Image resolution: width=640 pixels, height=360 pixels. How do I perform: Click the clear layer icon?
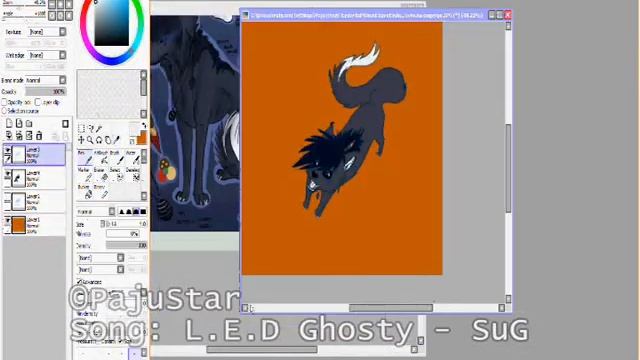click(29, 135)
